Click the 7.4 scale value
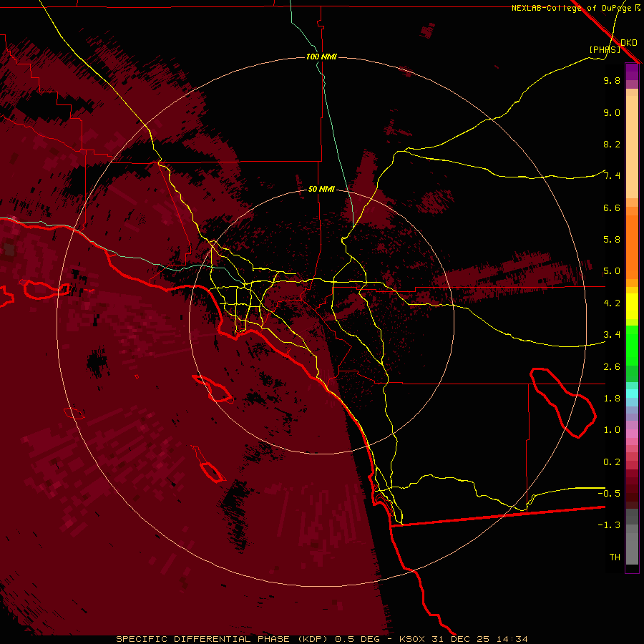The image size is (644, 644). point(612,176)
